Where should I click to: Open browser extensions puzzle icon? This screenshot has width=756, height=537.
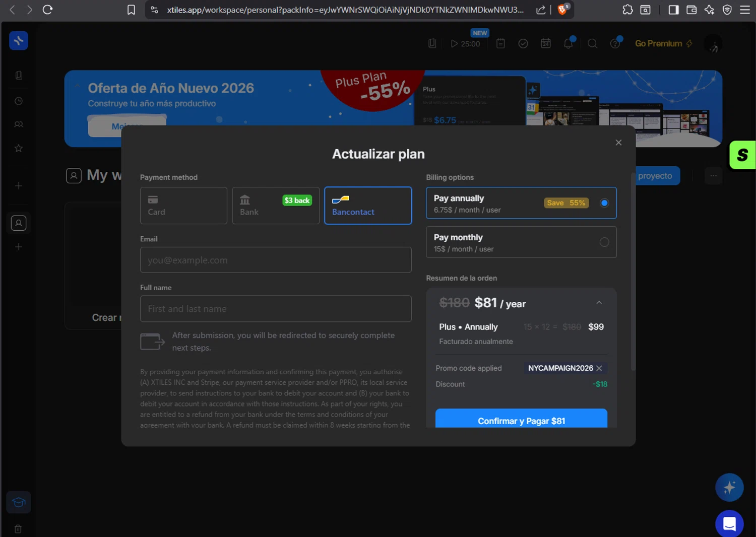(x=627, y=10)
